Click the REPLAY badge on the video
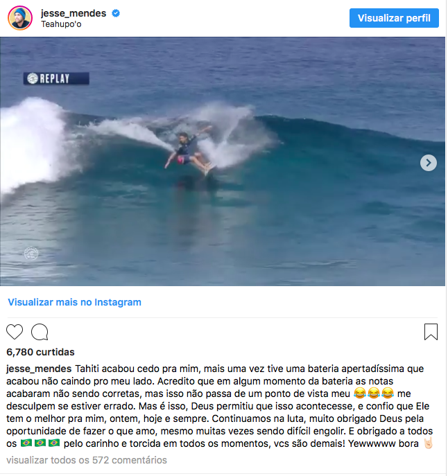 (x=56, y=78)
